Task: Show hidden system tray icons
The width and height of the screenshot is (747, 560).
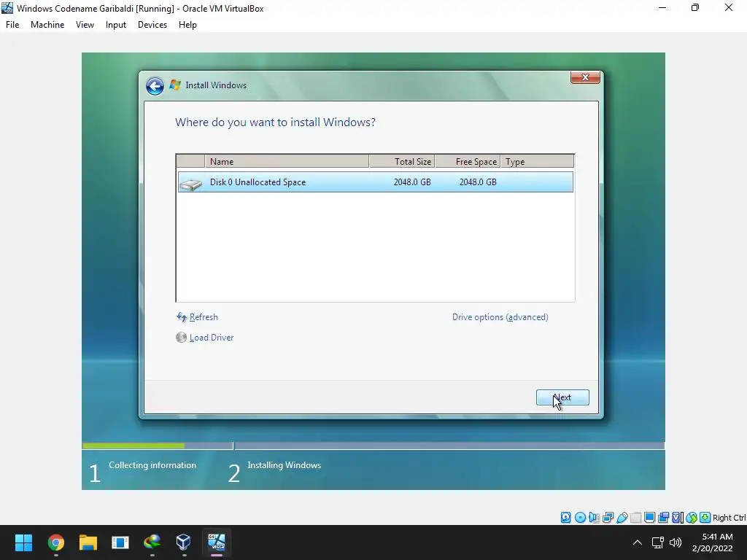Action: (x=638, y=542)
